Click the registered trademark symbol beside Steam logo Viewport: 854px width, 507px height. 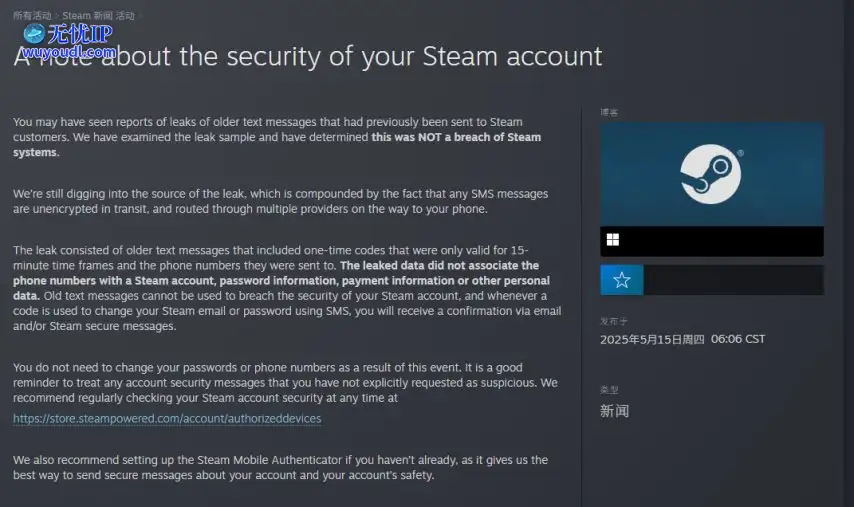(740, 154)
